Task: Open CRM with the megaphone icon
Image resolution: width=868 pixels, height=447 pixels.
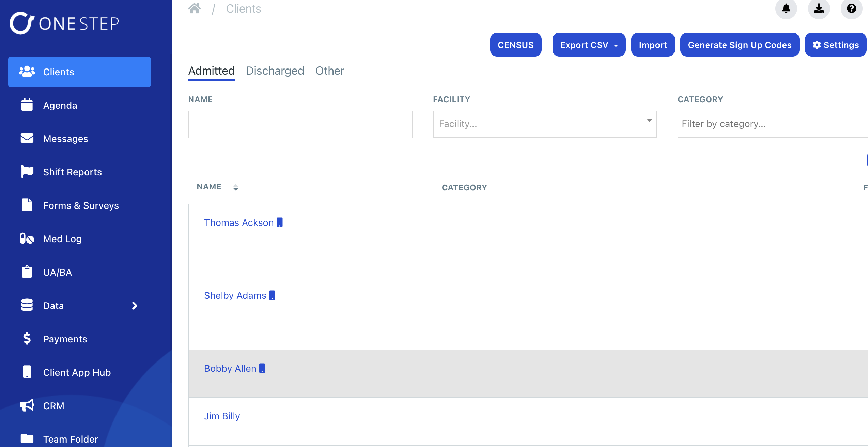Action: [53, 406]
